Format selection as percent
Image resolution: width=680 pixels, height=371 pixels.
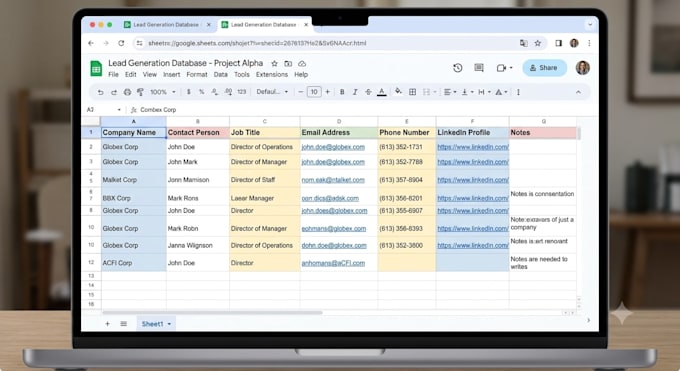pyautogui.click(x=201, y=92)
